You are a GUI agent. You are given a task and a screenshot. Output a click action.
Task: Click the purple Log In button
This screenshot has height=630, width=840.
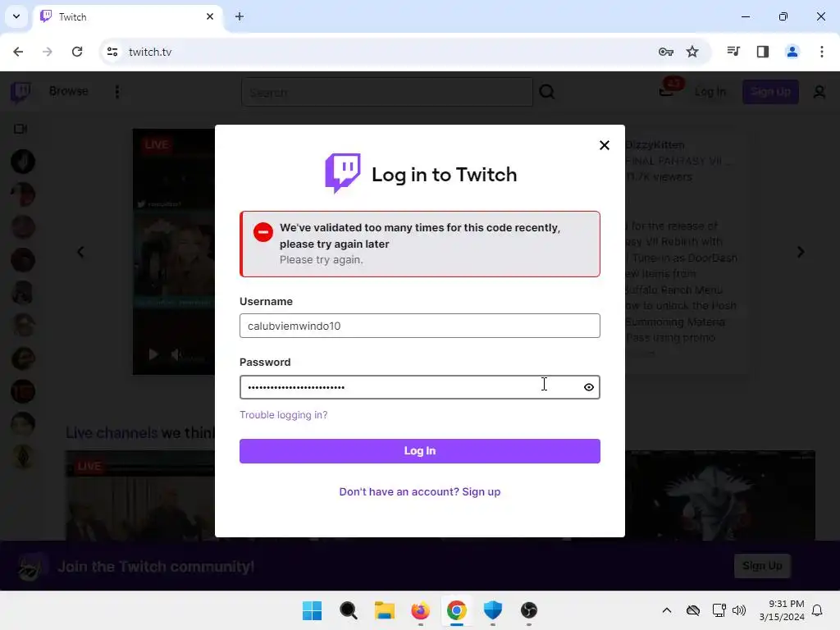pyautogui.click(x=419, y=451)
